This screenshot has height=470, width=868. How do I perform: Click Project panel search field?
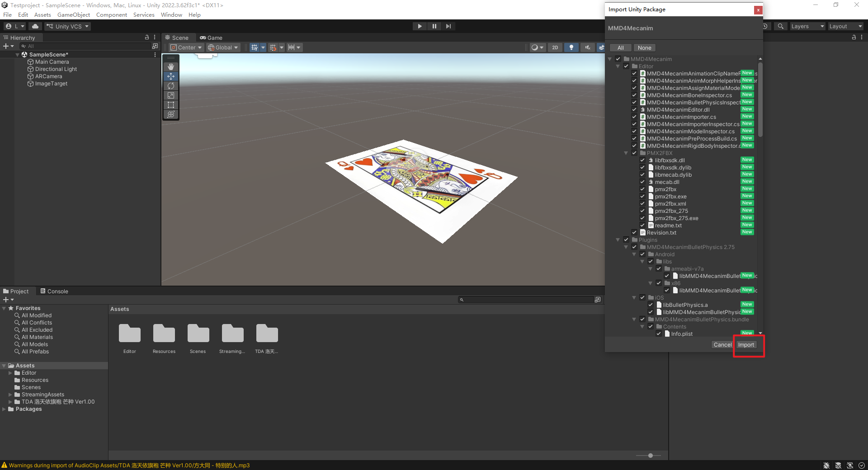526,300
